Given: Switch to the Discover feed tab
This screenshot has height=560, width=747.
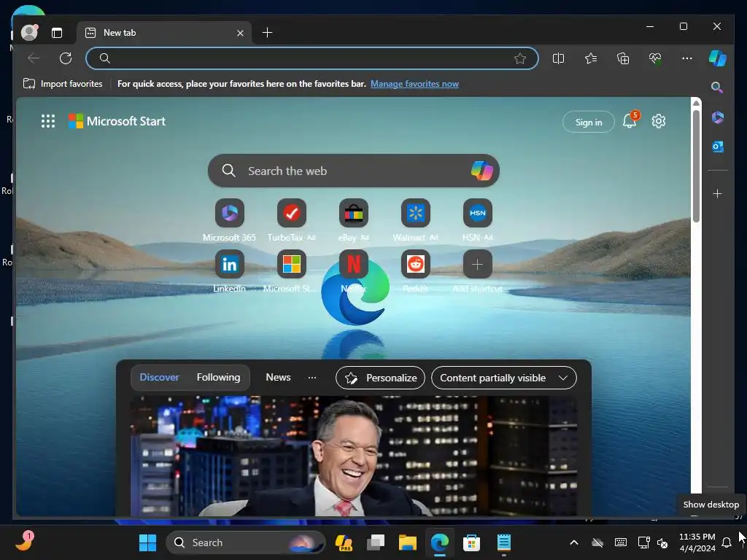Looking at the screenshot, I should [159, 377].
